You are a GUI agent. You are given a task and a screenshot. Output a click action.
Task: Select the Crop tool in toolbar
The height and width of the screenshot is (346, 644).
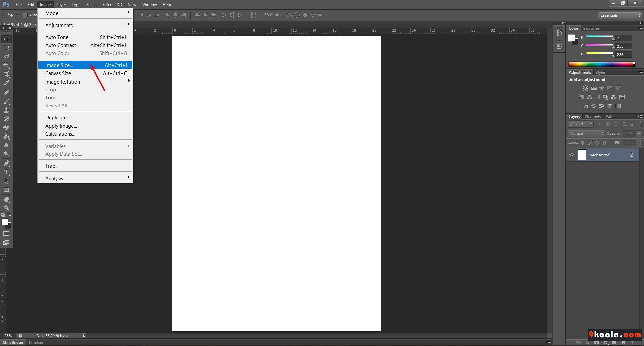pyautogui.click(x=6, y=74)
